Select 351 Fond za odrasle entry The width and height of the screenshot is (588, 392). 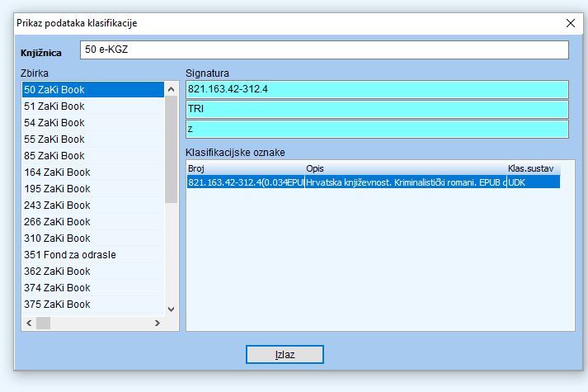pos(93,254)
